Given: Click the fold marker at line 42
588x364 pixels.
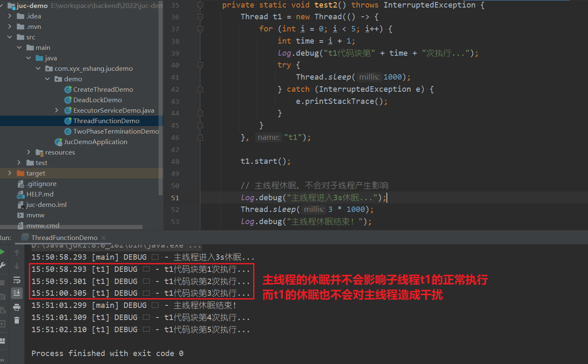Looking at the screenshot, I should 200,89.
